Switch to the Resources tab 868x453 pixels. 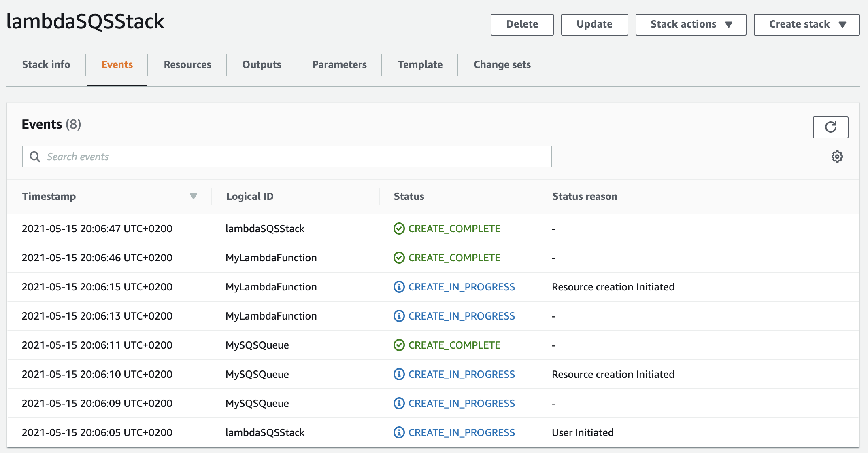tap(187, 65)
